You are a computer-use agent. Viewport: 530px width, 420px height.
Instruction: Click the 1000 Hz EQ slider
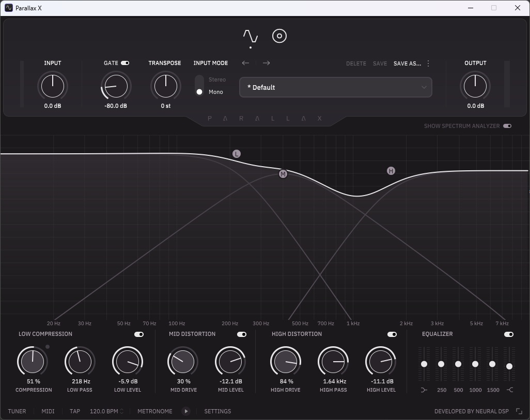475,364
